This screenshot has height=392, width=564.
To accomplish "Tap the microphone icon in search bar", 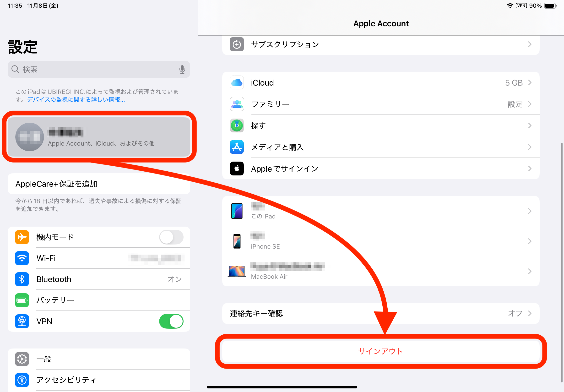I will [182, 69].
